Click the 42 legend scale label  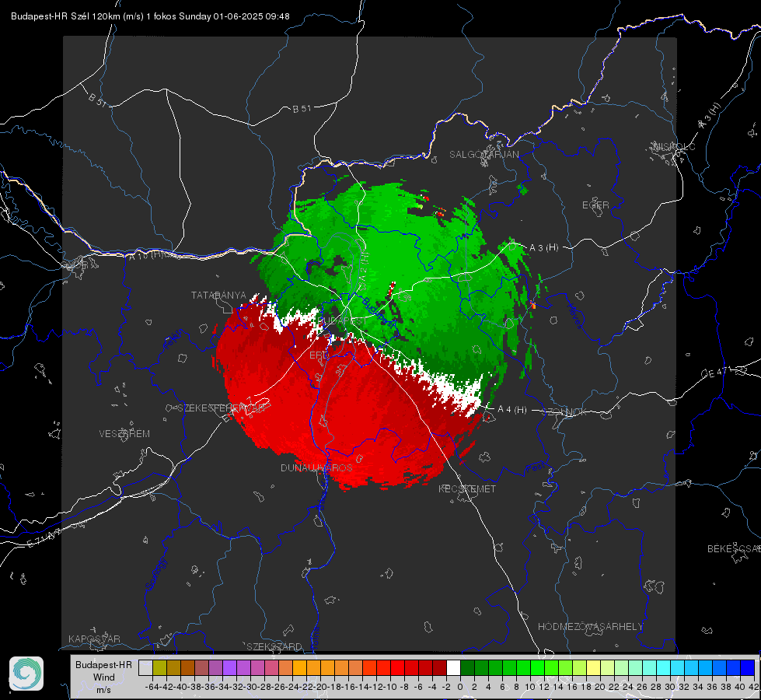(x=754, y=687)
